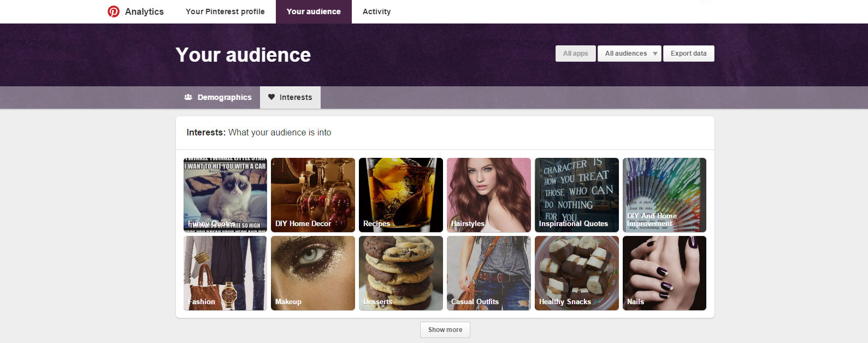868x343 pixels.
Task: Go to the Activity section
Action: (376, 11)
